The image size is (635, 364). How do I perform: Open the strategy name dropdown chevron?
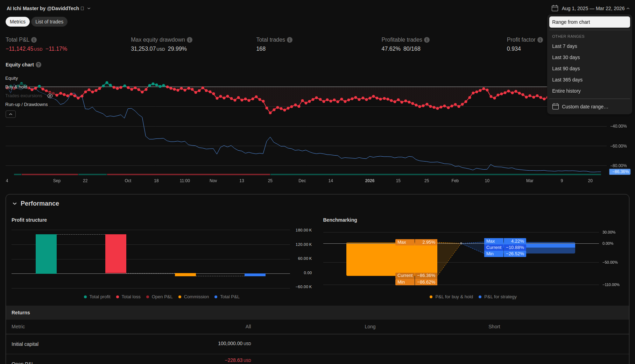pos(89,8)
